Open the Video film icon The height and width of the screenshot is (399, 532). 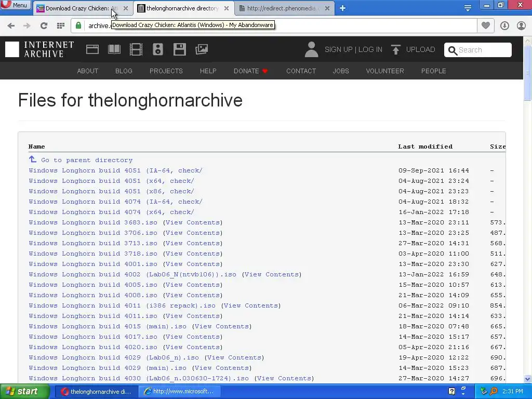click(x=136, y=49)
